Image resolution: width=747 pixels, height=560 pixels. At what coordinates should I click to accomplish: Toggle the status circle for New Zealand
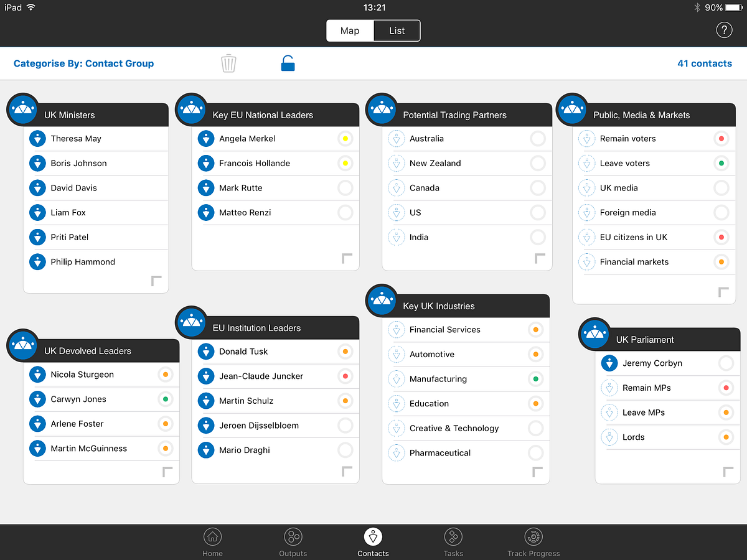[538, 164]
